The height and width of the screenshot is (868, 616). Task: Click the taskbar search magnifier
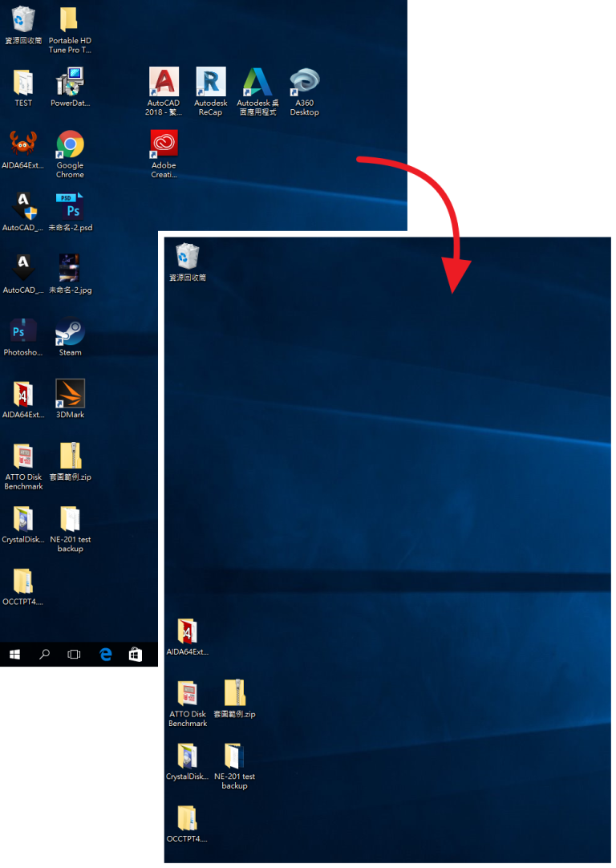point(45,655)
